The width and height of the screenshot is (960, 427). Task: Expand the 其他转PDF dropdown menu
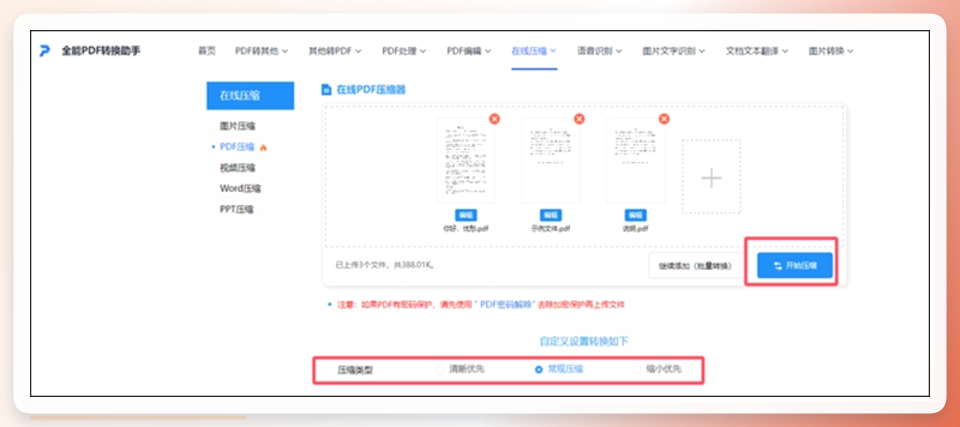click(x=335, y=51)
